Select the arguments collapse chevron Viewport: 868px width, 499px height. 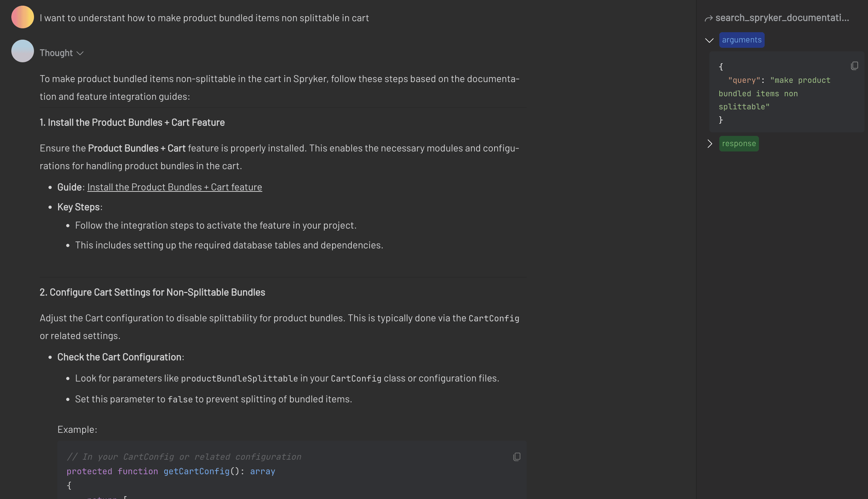tap(709, 40)
